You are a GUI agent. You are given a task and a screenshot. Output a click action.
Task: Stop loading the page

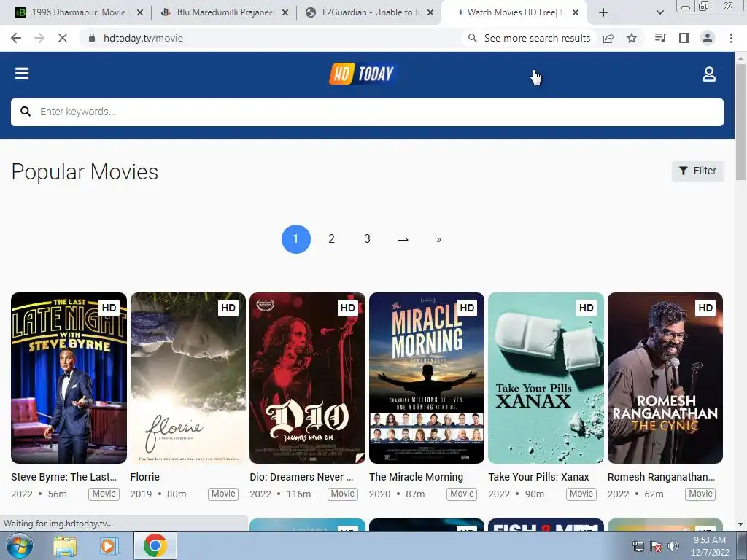[63, 38]
